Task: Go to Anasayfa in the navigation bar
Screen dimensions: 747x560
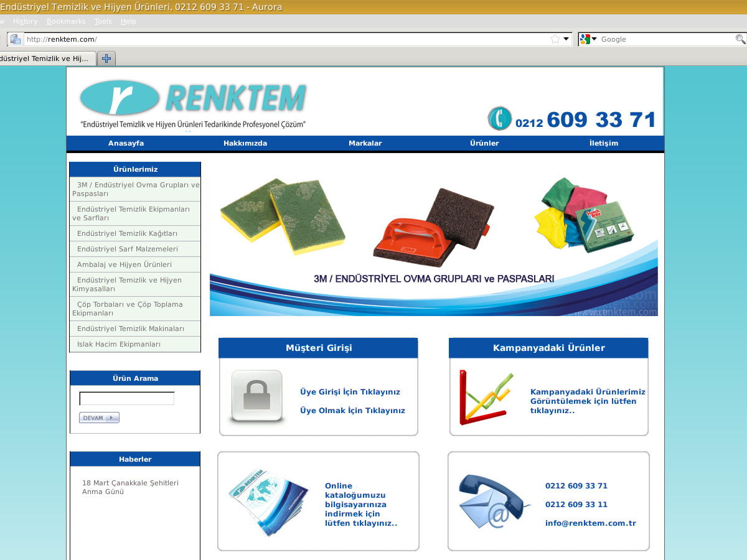Action: 126,143
